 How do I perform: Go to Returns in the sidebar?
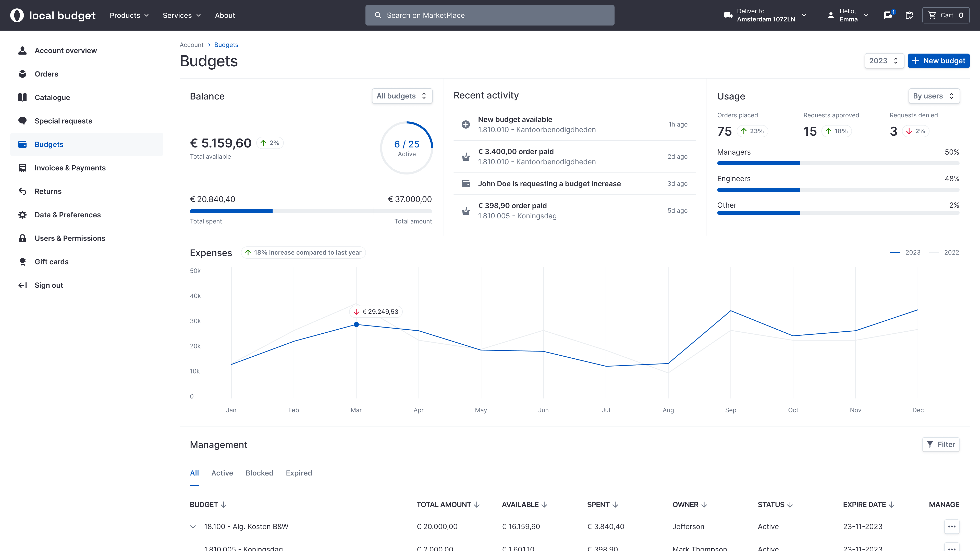click(48, 191)
